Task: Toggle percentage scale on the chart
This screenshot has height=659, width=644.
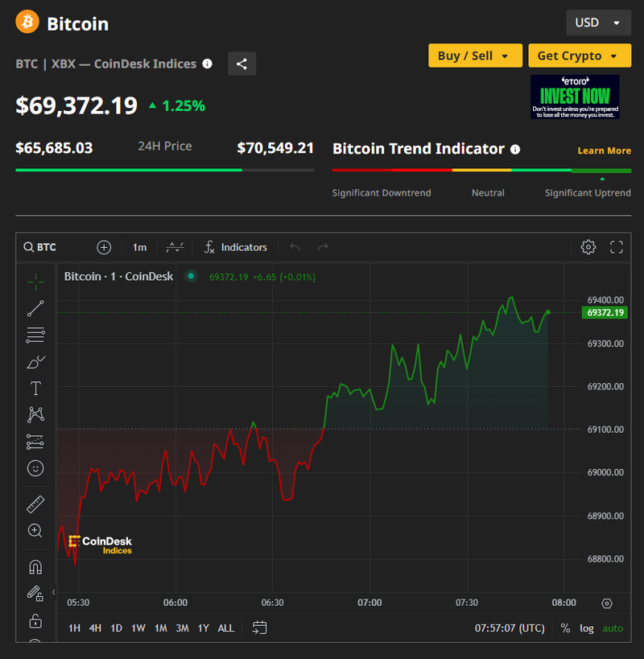Action: click(565, 628)
